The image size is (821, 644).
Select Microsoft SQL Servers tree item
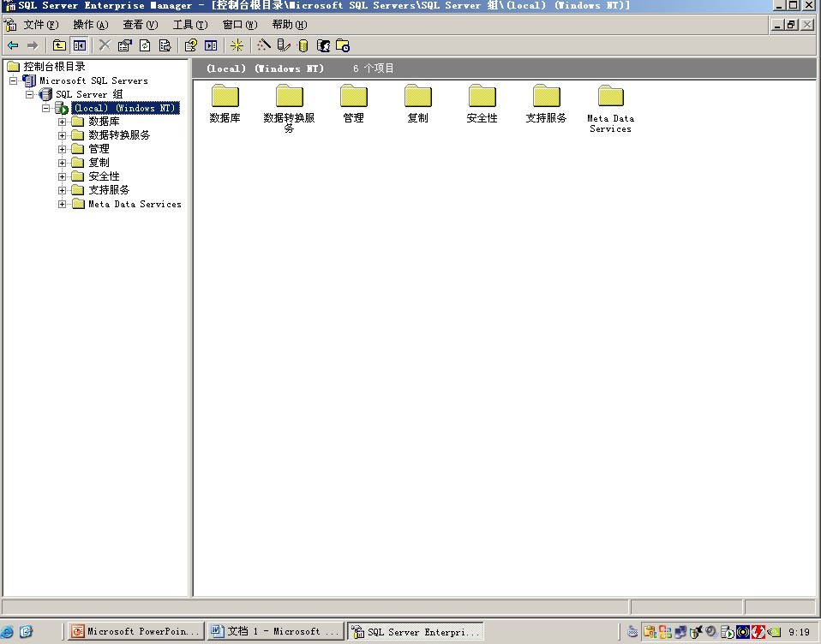tap(93, 80)
